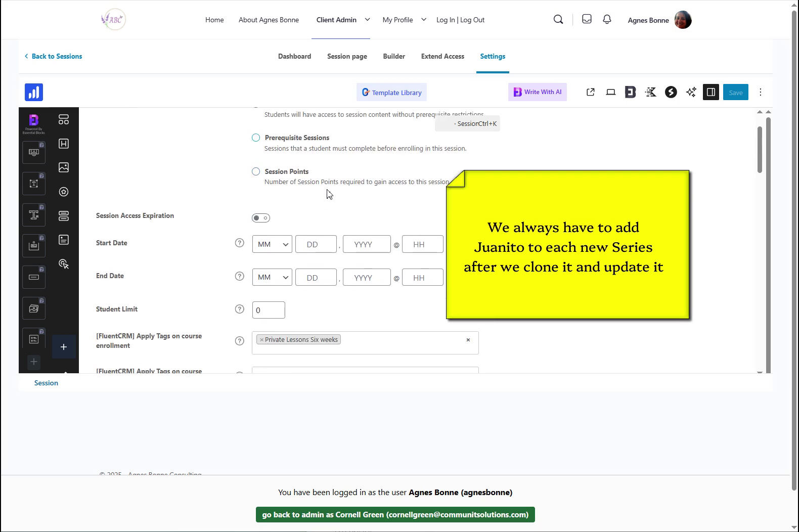The width and height of the screenshot is (799, 532).
Task: Click the heading block icon in sidebar
Action: point(64,144)
